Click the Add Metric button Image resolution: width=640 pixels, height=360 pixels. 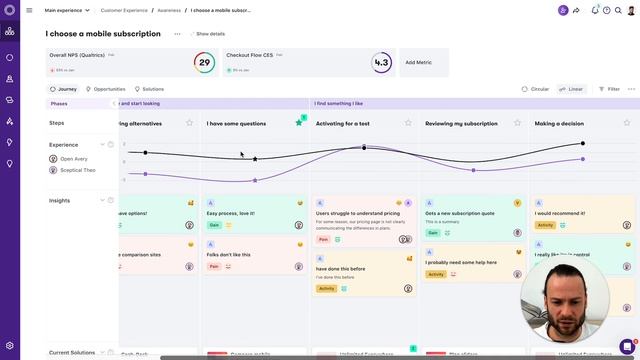point(424,62)
